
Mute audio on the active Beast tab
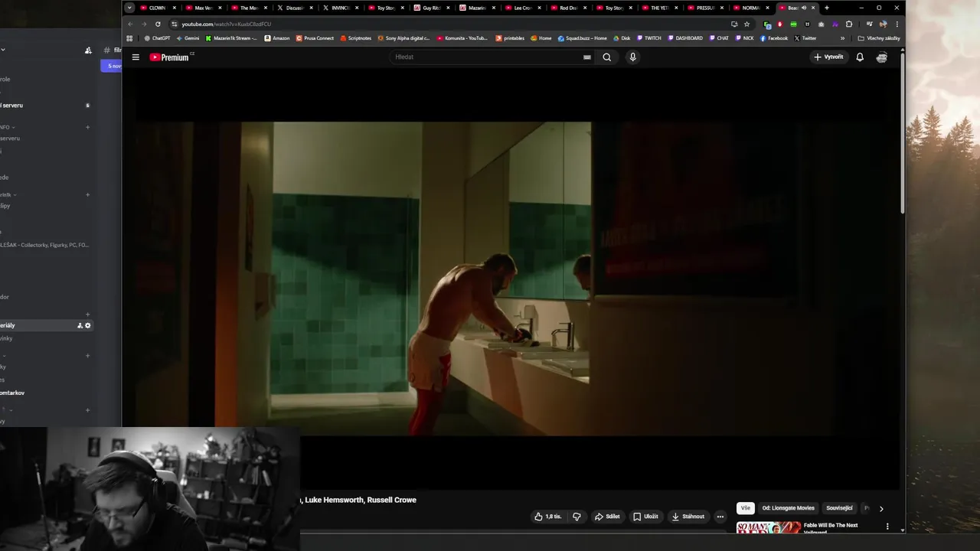[x=804, y=8]
